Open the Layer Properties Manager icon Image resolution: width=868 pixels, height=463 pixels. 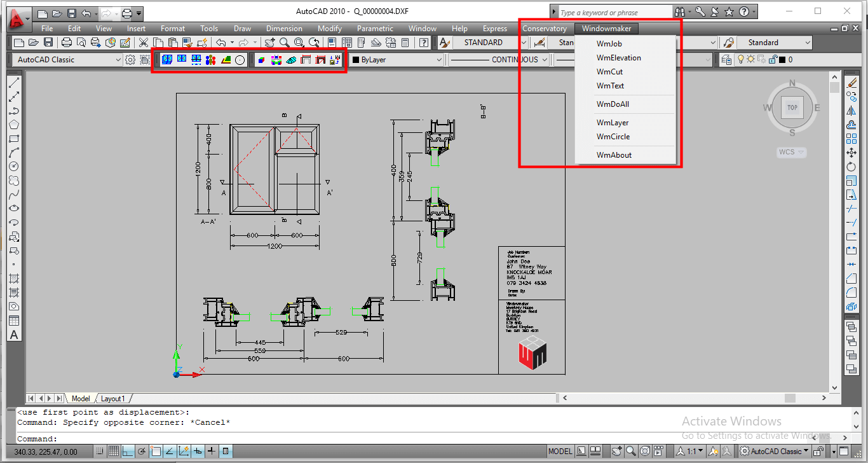point(726,60)
